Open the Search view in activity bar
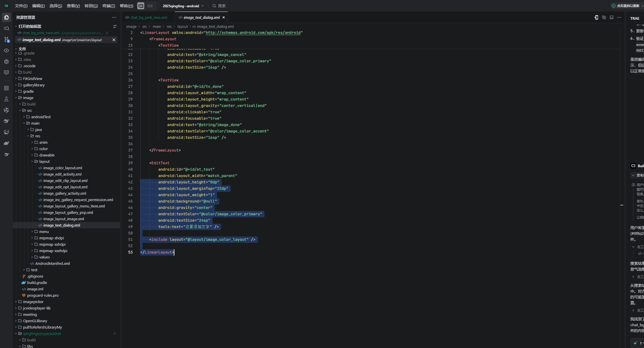The width and height of the screenshot is (644, 348). (6, 28)
